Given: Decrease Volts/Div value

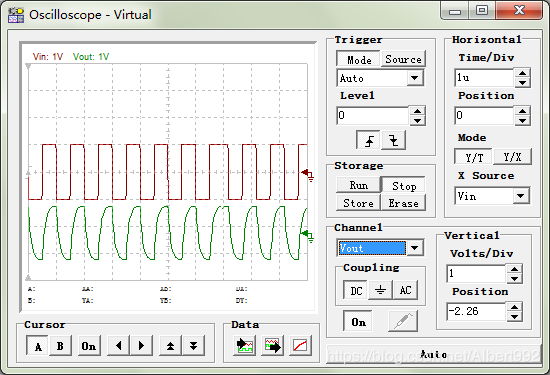Looking at the screenshot, I should [514, 279].
